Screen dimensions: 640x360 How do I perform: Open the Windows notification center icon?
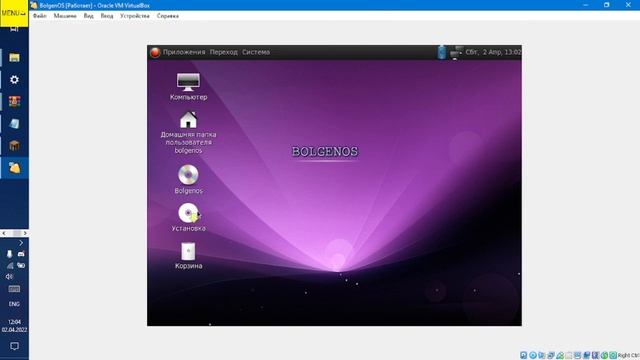(x=14, y=346)
